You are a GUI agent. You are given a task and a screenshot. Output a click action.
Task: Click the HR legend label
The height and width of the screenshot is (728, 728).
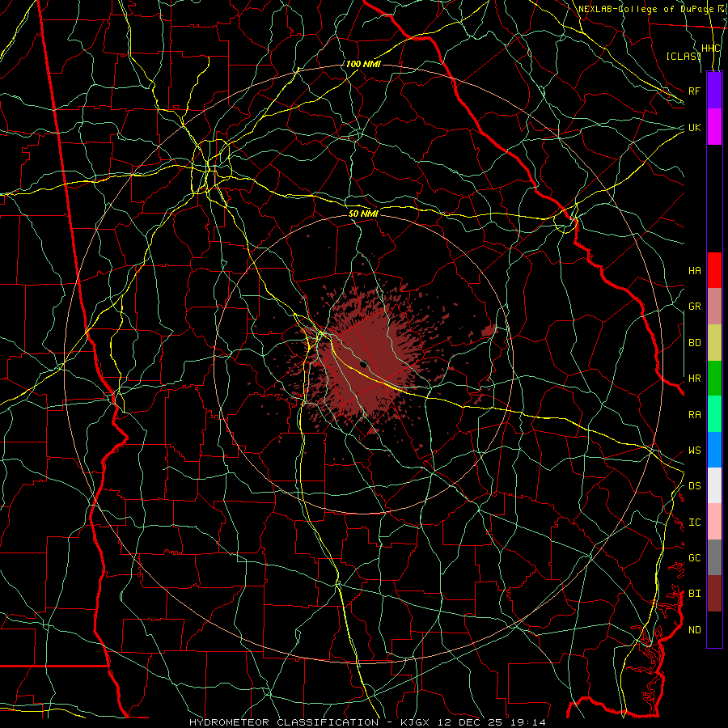(694, 379)
